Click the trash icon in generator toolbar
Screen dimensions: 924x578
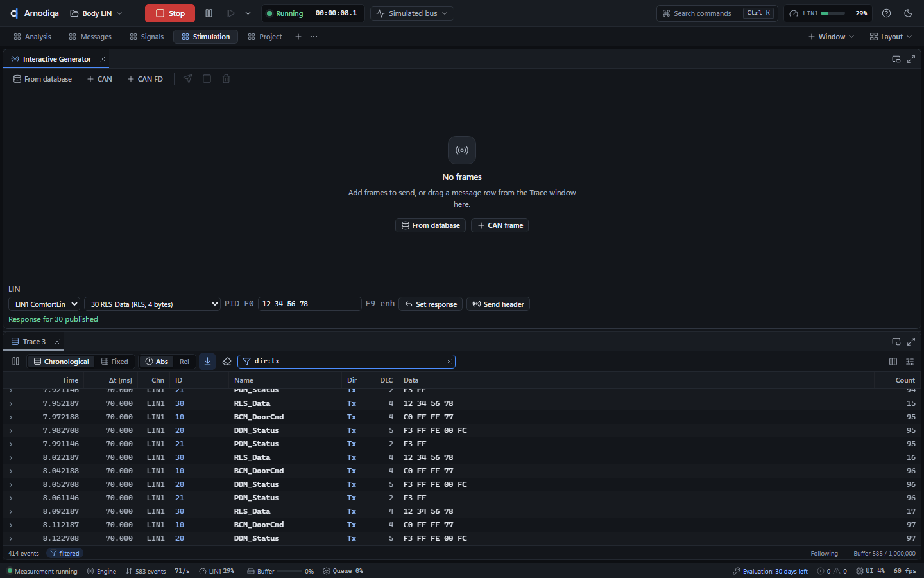click(x=226, y=79)
